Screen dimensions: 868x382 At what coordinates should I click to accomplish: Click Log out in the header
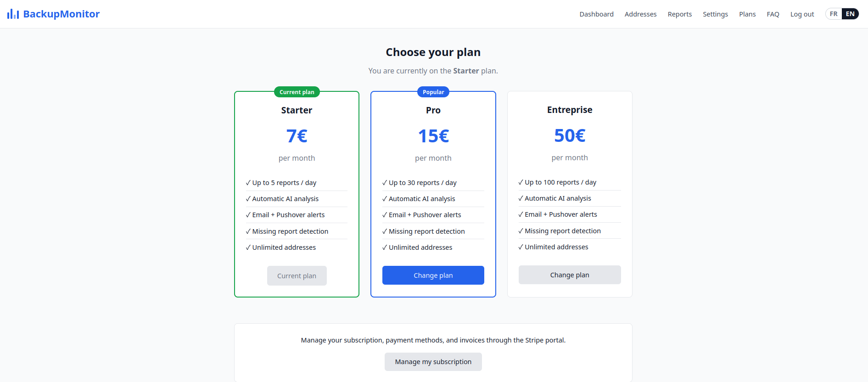click(x=802, y=14)
